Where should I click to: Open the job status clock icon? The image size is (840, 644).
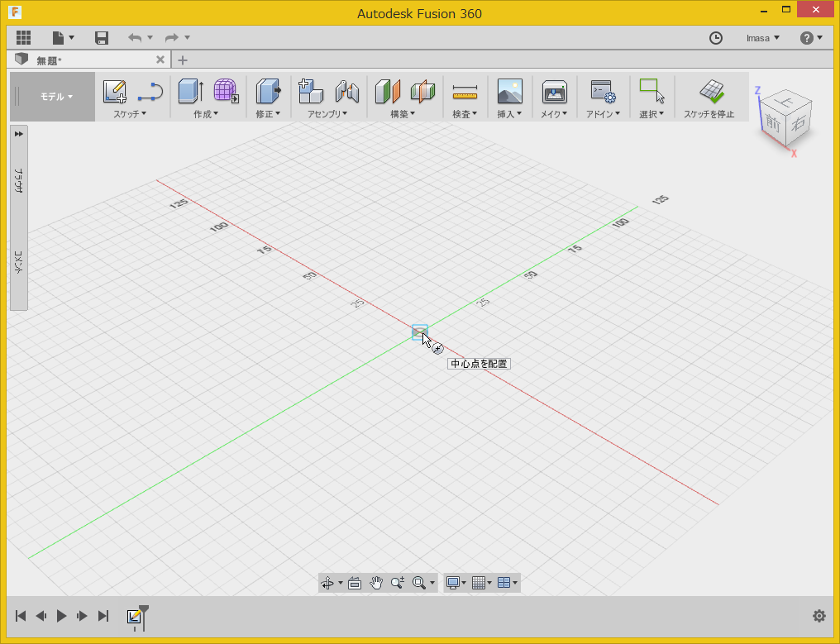pos(716,38)
